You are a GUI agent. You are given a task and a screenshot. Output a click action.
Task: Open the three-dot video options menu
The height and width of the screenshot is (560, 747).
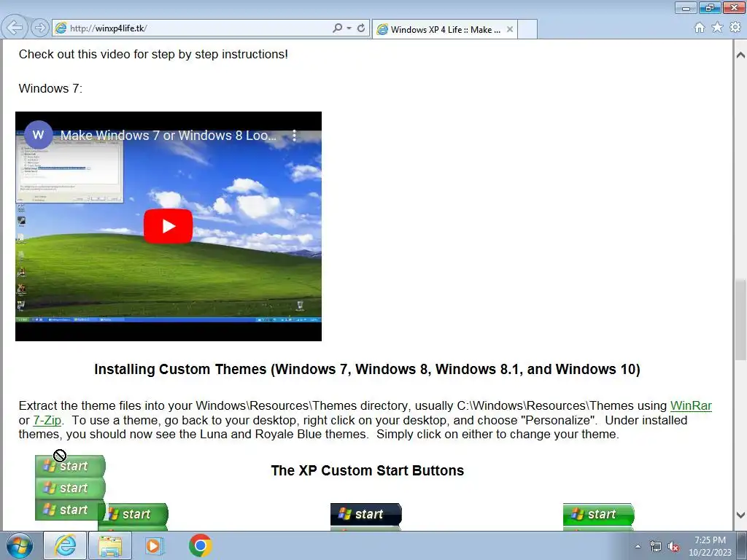pyautogui.click(x=295, y=136)
